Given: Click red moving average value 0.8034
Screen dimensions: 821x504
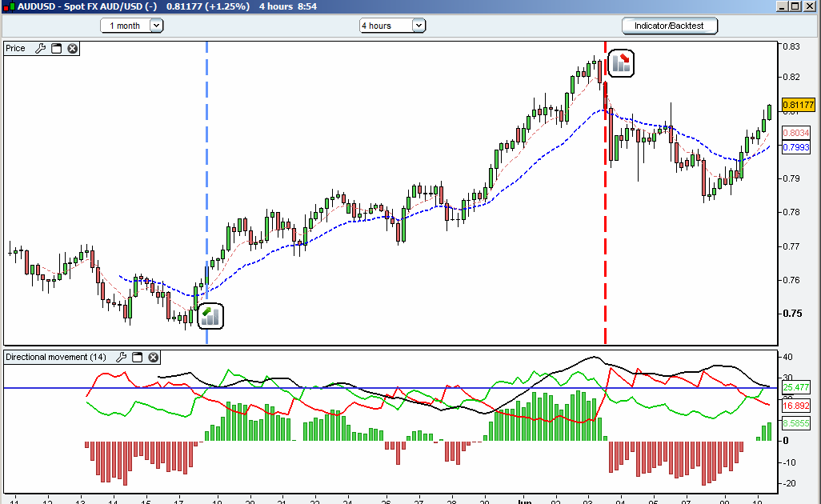Looking at the screenshot, I should (796, 133).
